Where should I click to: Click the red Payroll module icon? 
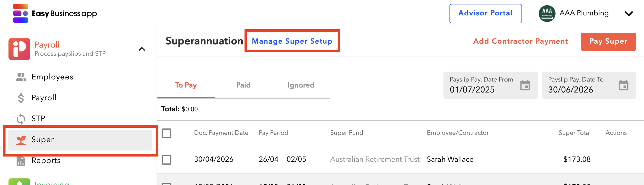(x=19, y=49)
